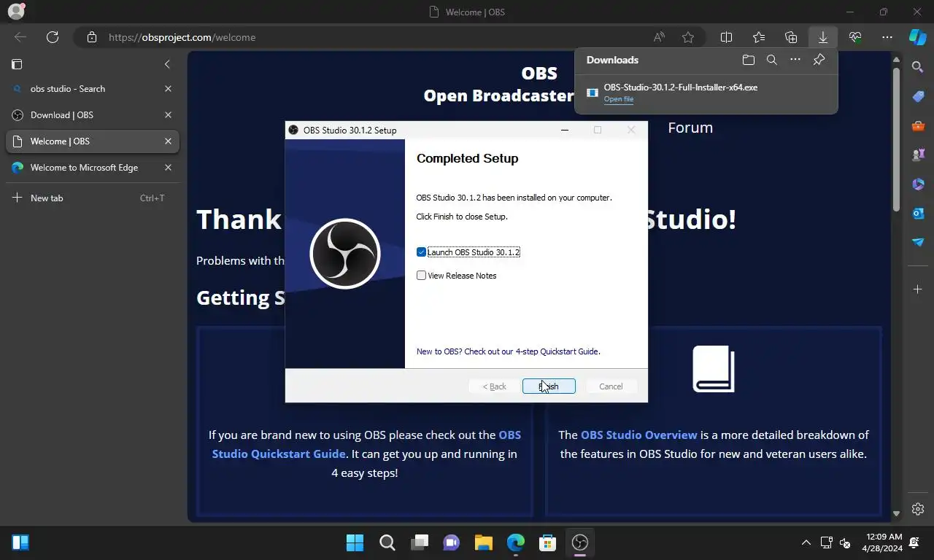Open more options in the Downloads panel
Image resolution: width=934 pixels, height=560 pixels.
tap(795, 60)
